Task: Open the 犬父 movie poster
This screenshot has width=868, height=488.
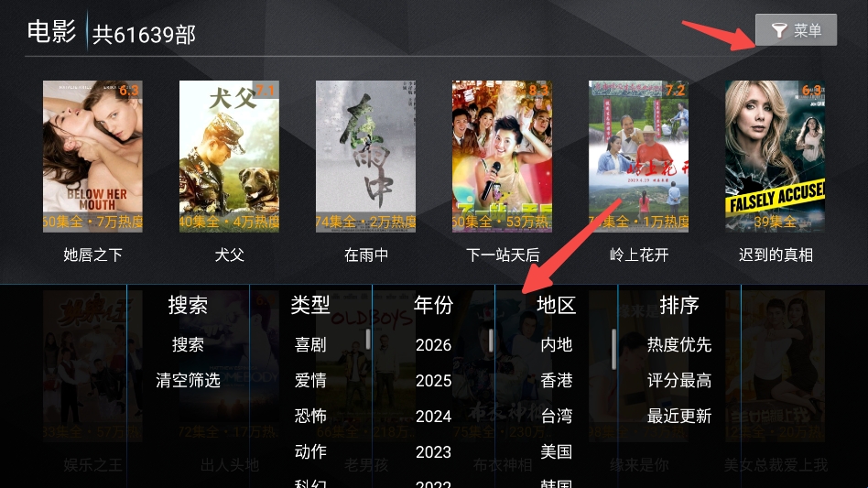Action: coord(229,157)
